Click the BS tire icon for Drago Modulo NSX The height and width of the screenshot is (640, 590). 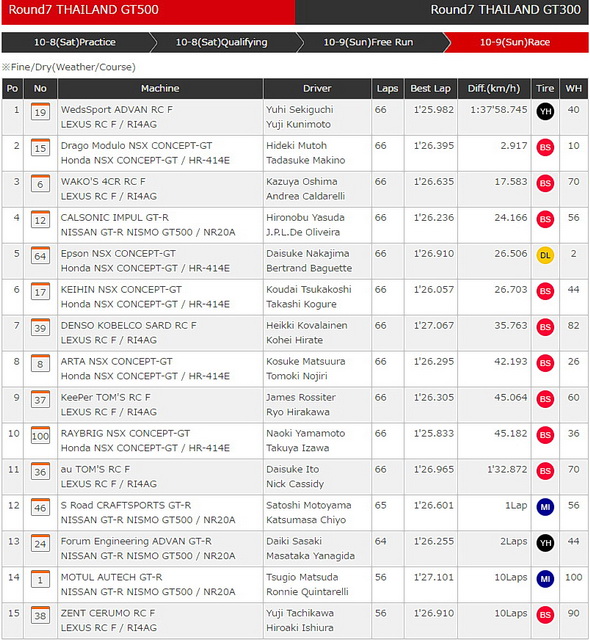(x=545, y=147)
